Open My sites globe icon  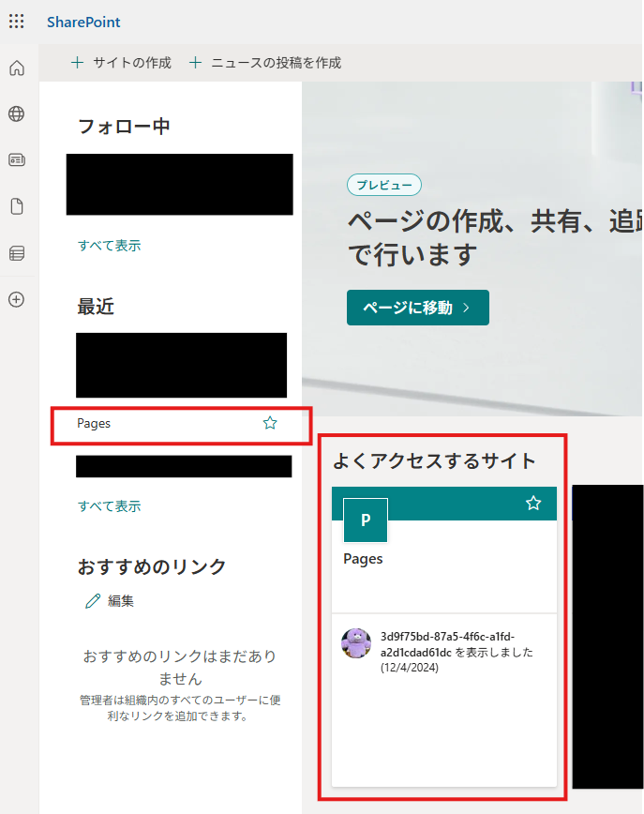[17, 113]
